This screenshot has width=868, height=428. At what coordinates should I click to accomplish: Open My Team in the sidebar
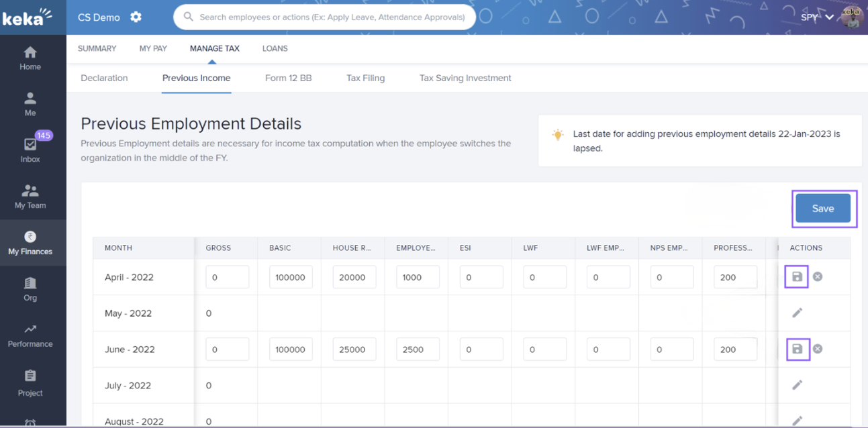coord(30,197)
